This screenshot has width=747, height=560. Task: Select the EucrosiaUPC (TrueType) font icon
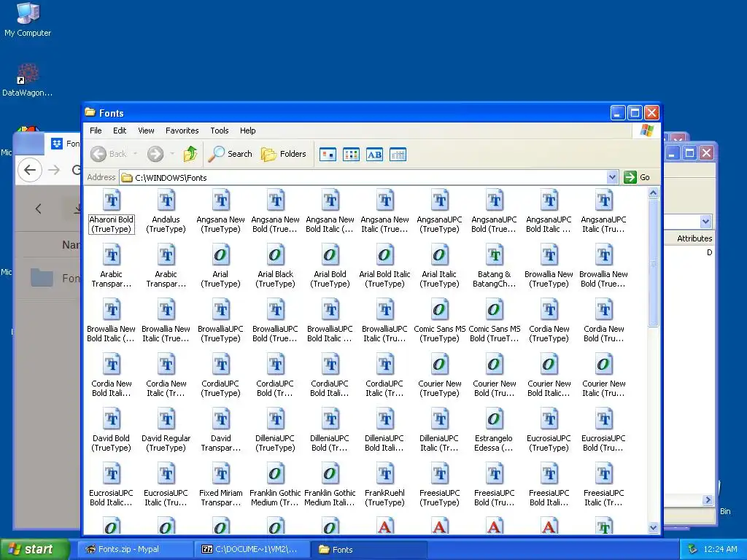[x=549, y=419]
